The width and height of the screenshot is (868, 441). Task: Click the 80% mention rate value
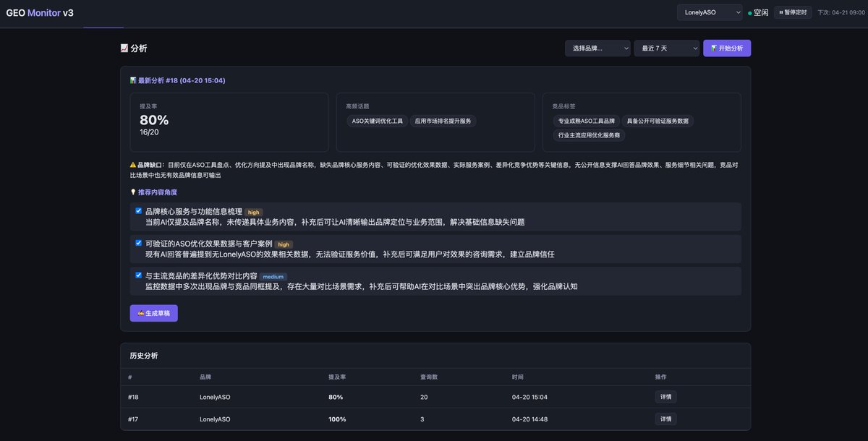[154, 120]
